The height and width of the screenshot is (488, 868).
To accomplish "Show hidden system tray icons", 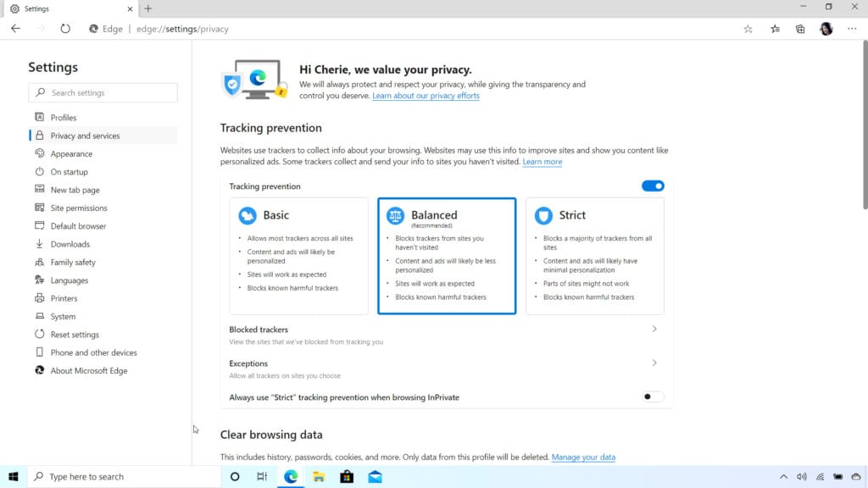I will point(783,476).
